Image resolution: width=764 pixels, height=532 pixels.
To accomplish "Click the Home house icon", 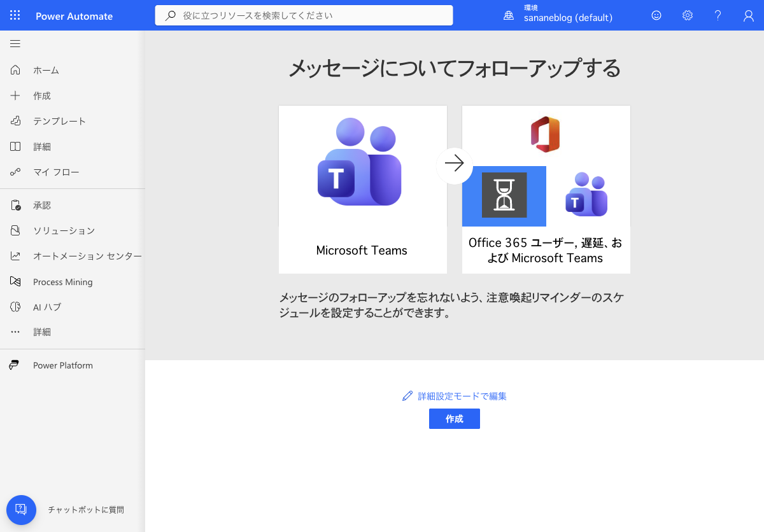I will pyautogui.click(x=15, y=70).
